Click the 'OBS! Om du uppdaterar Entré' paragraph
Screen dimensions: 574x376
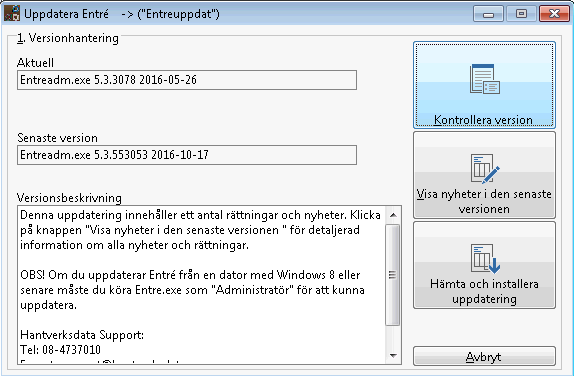pyautogui.click(x=193, y=290)
